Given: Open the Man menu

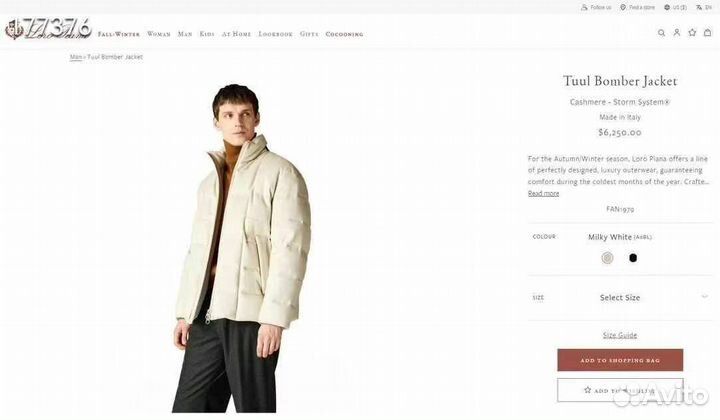Looking at the screenshot, I should pyautogui.click(x=185, y=34).
